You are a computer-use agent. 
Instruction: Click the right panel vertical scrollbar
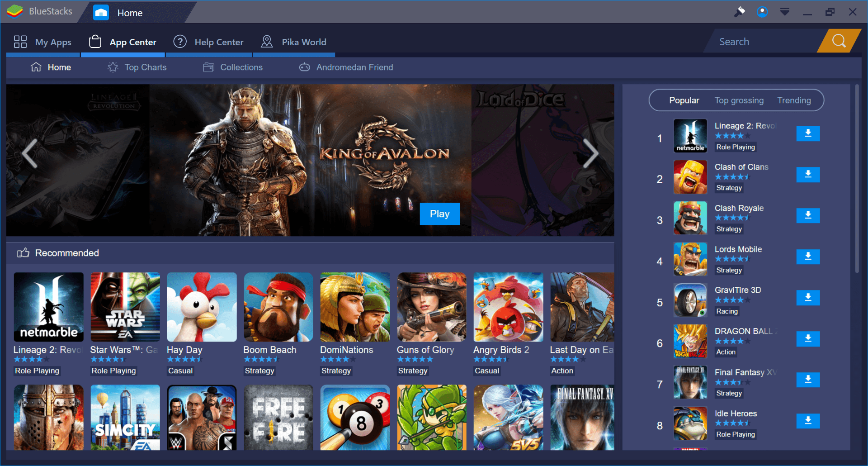point(857,179)
